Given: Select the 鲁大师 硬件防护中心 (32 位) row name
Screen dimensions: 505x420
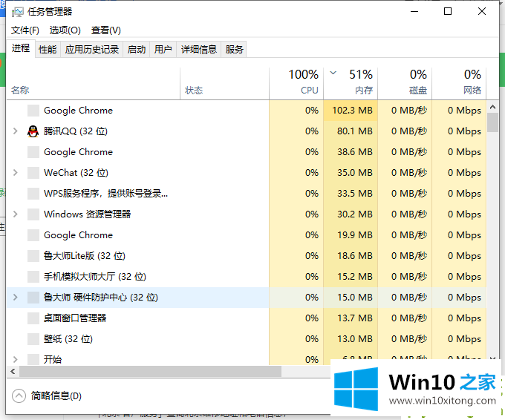Looking at the screenshot, I should pyautogui.click(x=101, y=298).
